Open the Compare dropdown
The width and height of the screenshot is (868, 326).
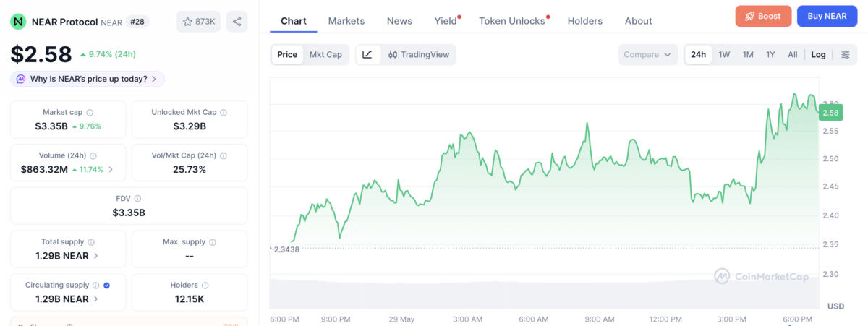(x=648, y=54)
